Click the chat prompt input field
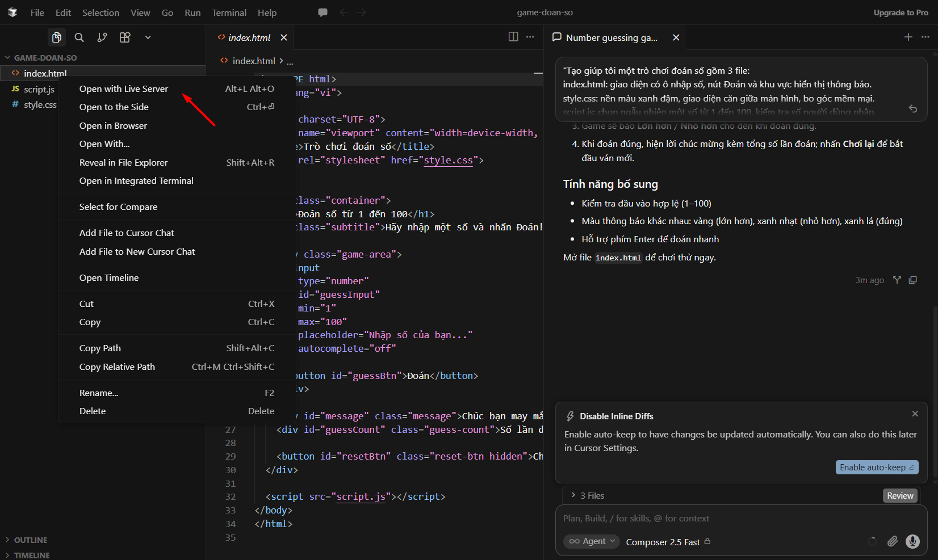This screenshot has width=938, height=560. point(740,518)
